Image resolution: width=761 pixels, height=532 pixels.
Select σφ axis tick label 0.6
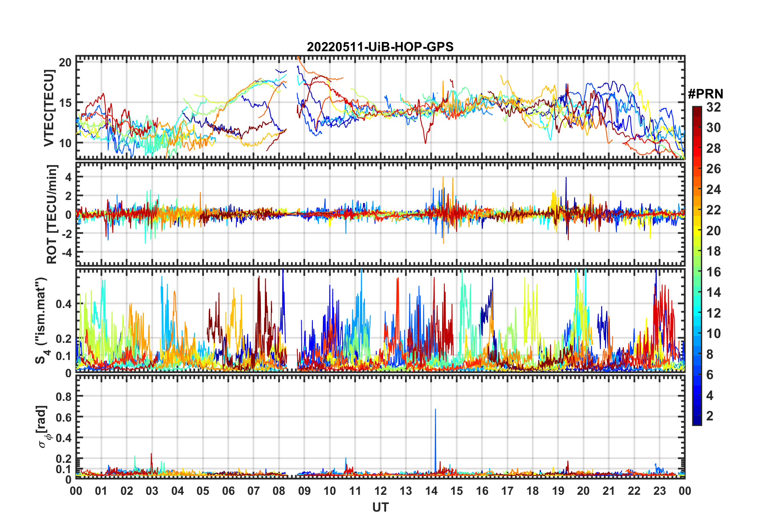(64, 417)
